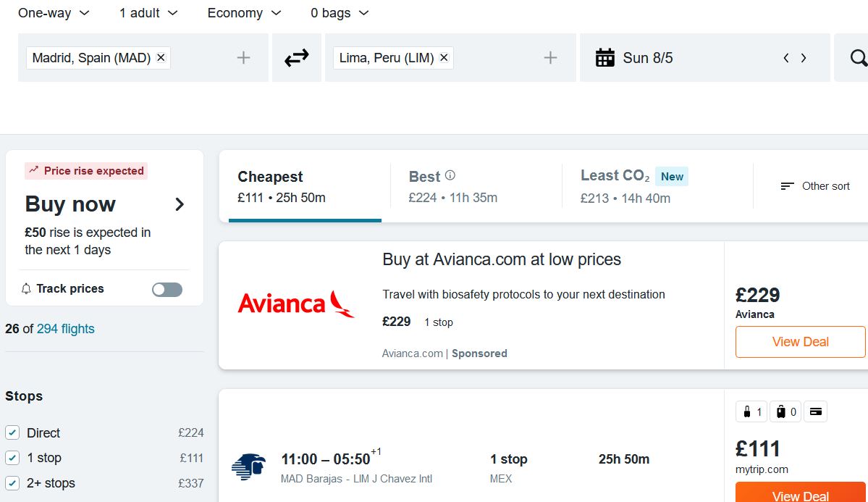The height and width of the screenshot is (502, 868).
Task: View Deal for Avianca £229
Action: pyautogui.click(x=801, y=342)
